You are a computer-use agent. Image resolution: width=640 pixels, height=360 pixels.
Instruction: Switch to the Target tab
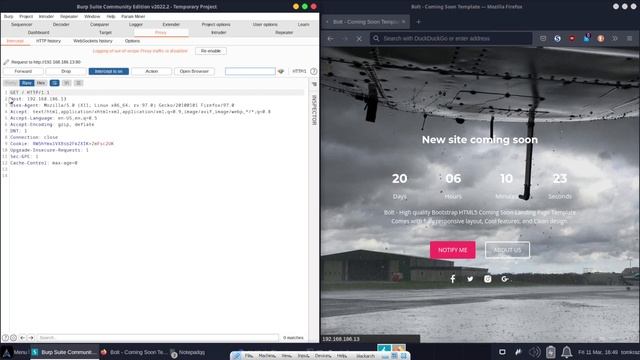(105, 32)
